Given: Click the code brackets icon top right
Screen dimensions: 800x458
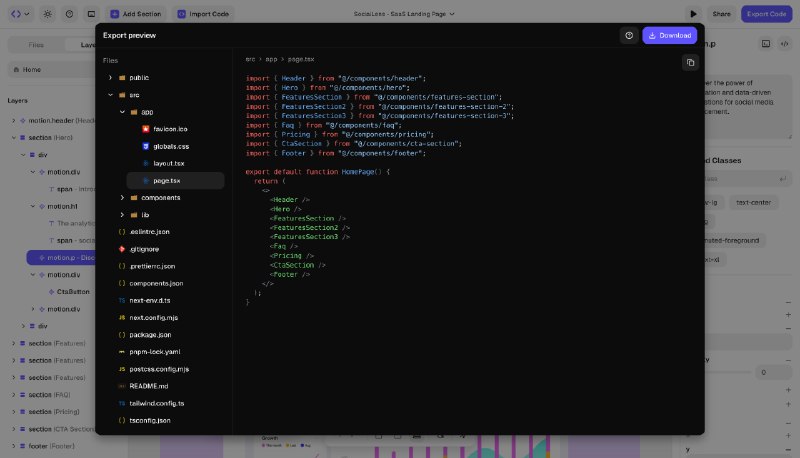Looking at the screenshot, I should (785, 44).
